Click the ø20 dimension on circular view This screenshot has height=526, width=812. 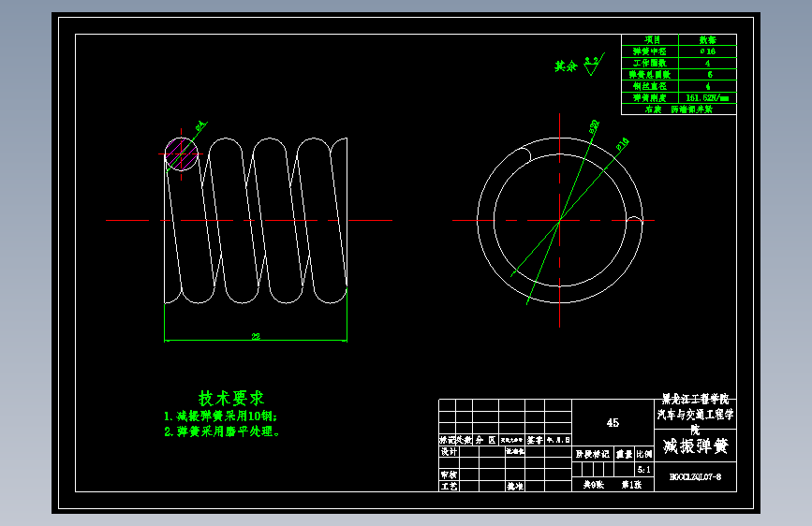[x=594, y=127]
